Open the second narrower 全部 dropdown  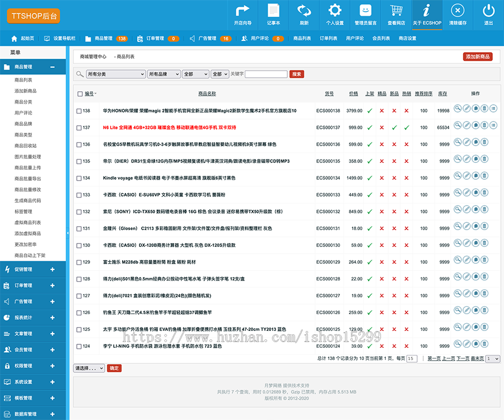click(220, 74)
